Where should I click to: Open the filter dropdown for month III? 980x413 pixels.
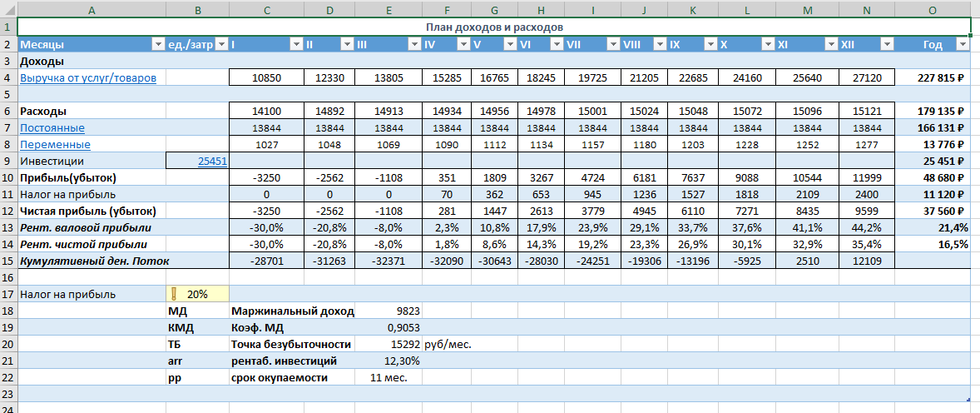[x=413, y=44]
